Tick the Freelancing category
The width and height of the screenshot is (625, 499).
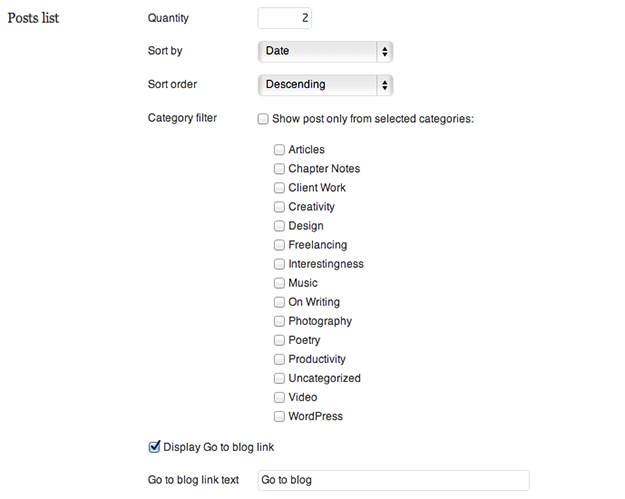(280, 245)
